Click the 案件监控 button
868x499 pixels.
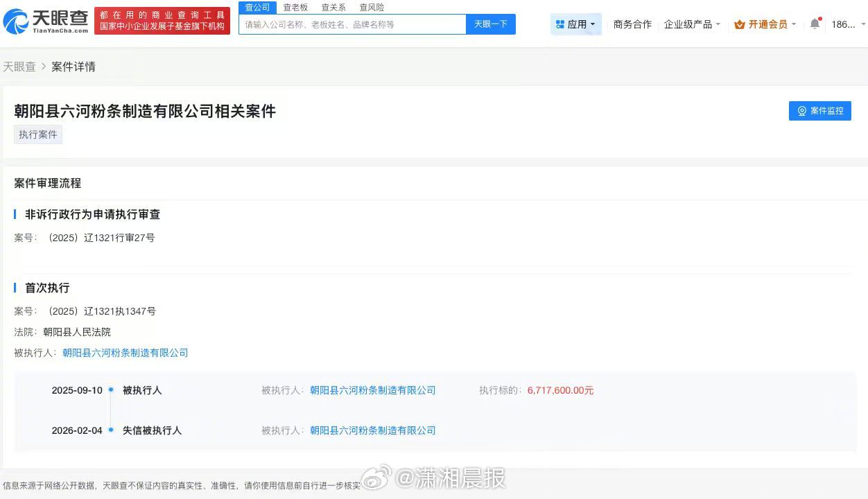(x=820, y=111)
